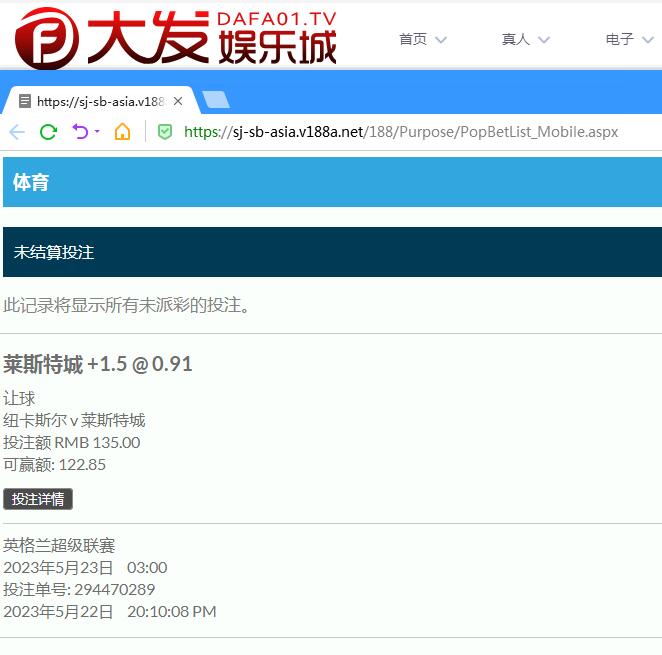Click the purple undo arrow icon
Screen dimensions: 662x655
pos(80,132)
